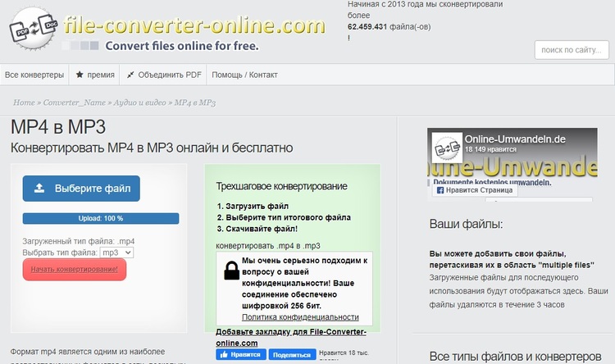Click the step 2. Выберите тип итогового файла
This screenshot has width=615, height=364.
284,217
